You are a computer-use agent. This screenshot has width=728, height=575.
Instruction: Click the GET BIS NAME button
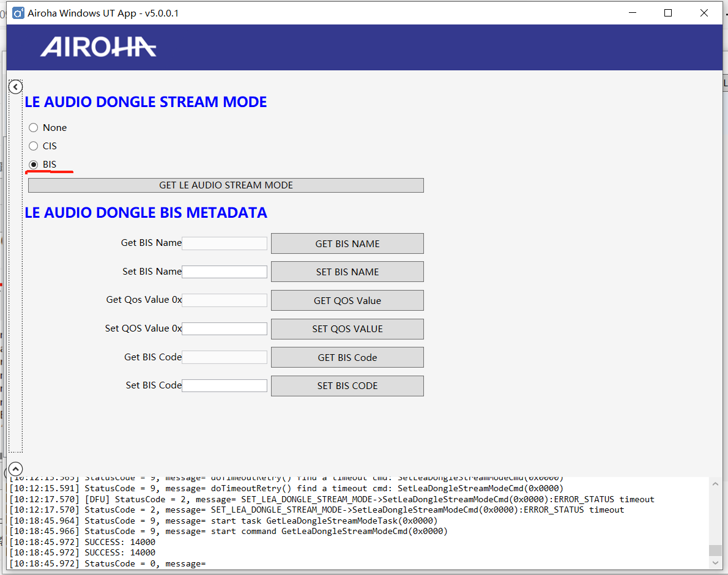347,243
